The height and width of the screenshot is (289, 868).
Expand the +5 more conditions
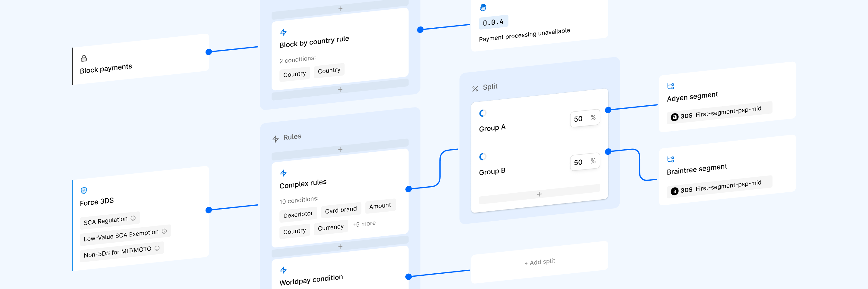tap(363, 224)
